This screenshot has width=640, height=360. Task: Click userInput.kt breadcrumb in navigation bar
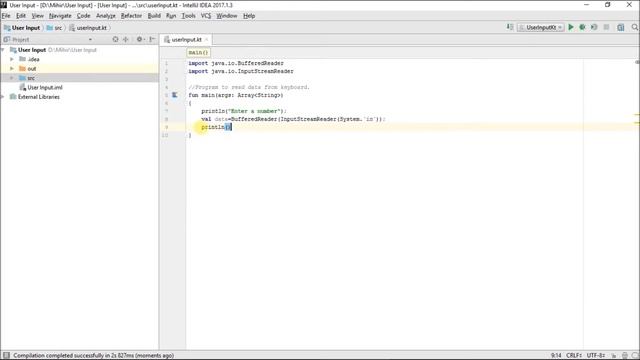88,28
